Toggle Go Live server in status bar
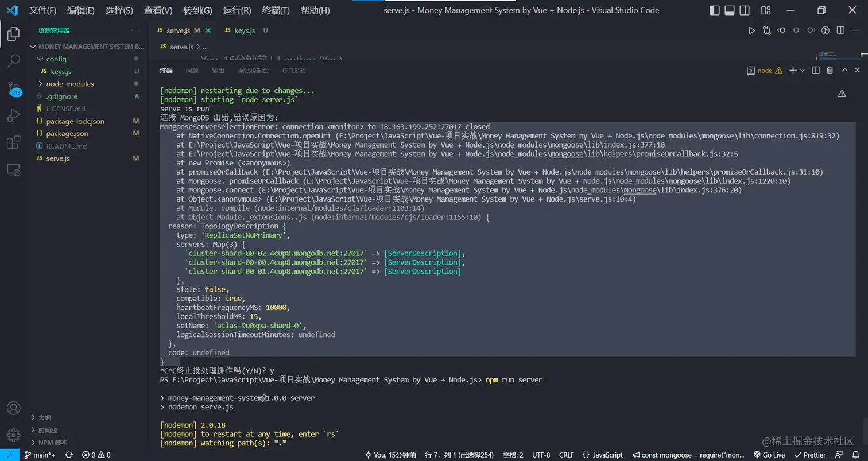Image resolution: width=868 pixels, height=461 pixels. point(769,455)
